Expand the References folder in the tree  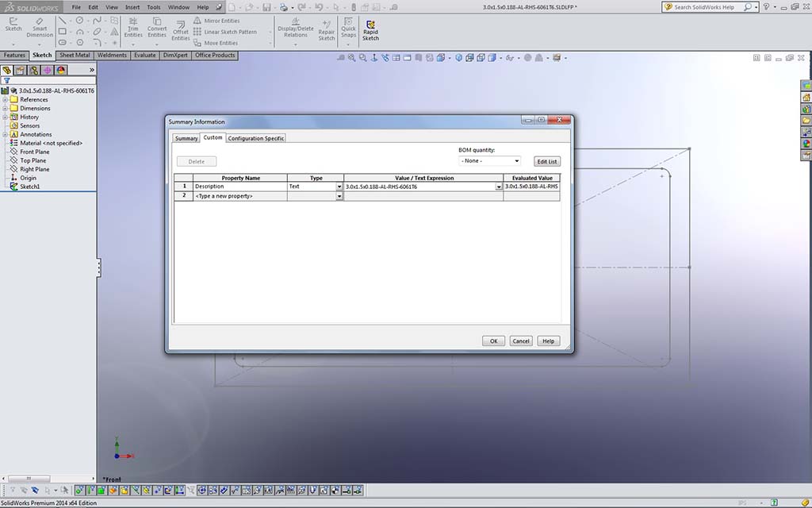(x=6, y=100)
